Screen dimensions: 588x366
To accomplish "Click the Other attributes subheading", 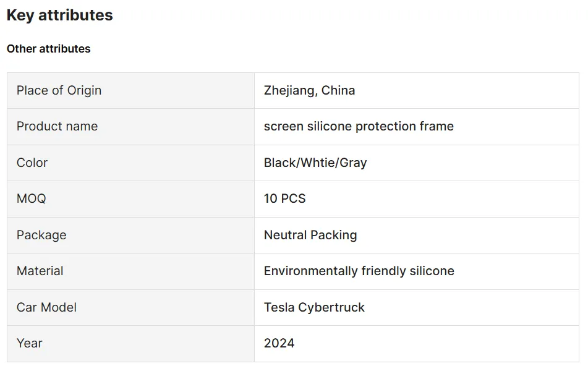I will click(48, 49).
